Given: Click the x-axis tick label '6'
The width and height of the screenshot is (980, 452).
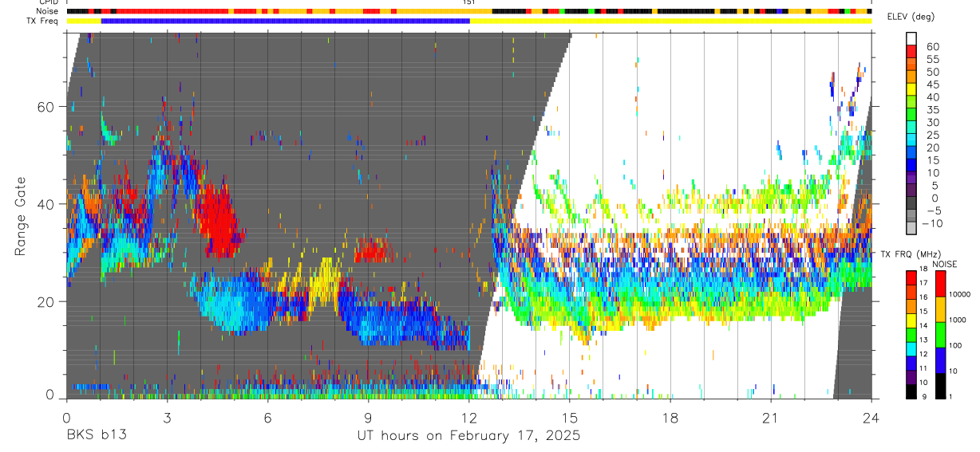Looking at the screenshot, I should (267, 418).
